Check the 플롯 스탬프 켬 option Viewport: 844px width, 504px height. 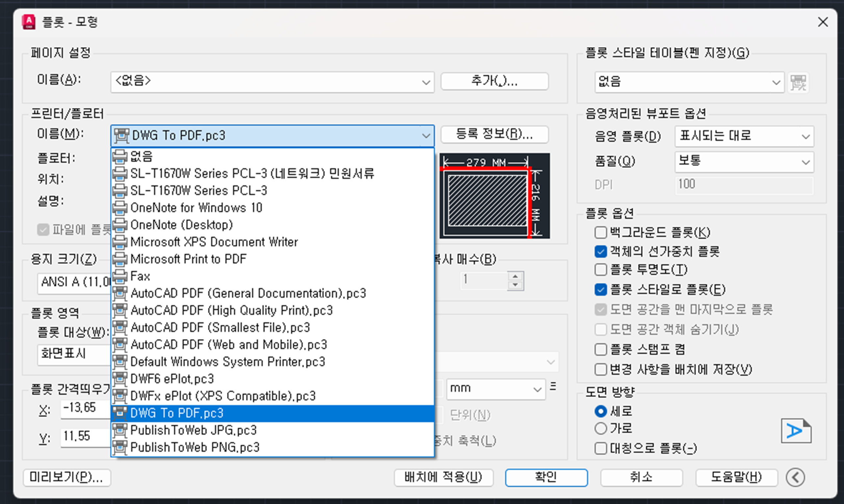(x=600, y=349)
